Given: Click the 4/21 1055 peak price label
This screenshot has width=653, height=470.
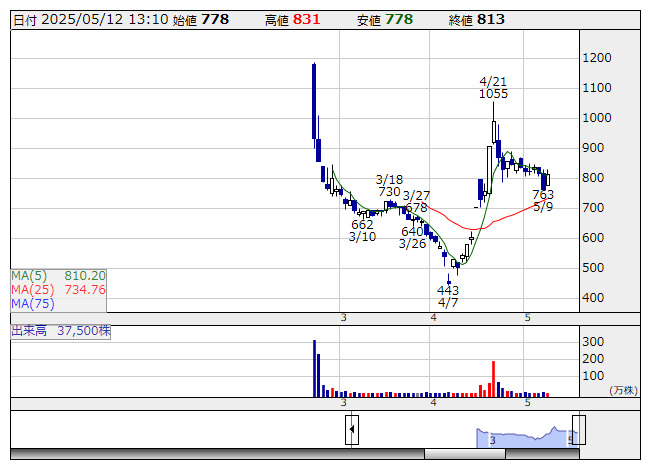Looking at the screenshot, I should pos(493,87).
